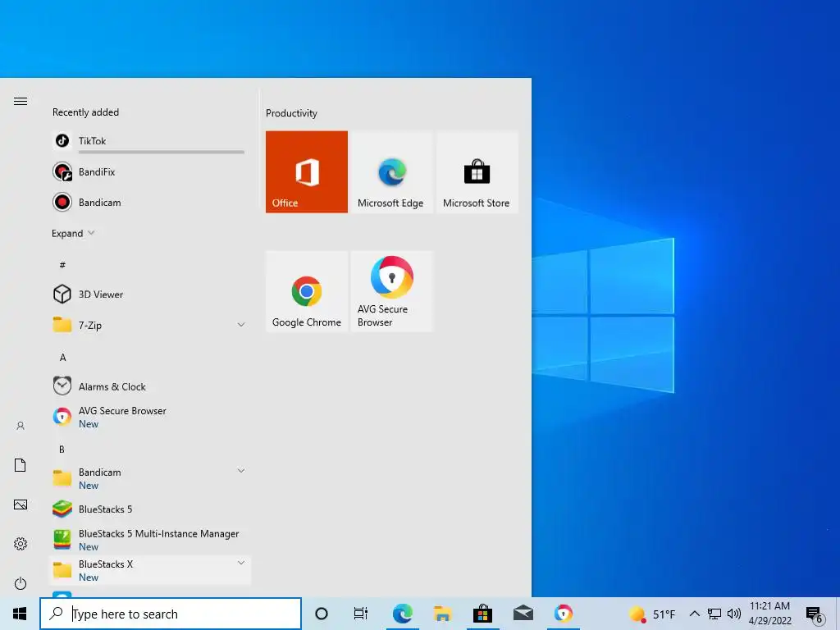Expand the 7-Zip folder chevron

click(x=241, y=325)
